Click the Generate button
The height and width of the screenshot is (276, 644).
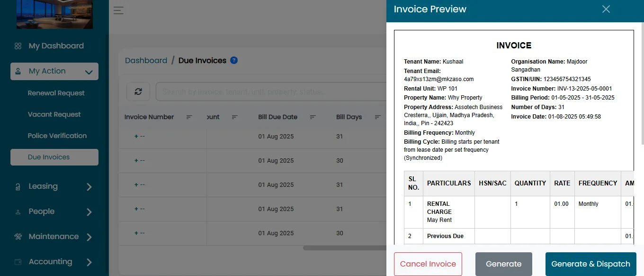coord(504,264)
